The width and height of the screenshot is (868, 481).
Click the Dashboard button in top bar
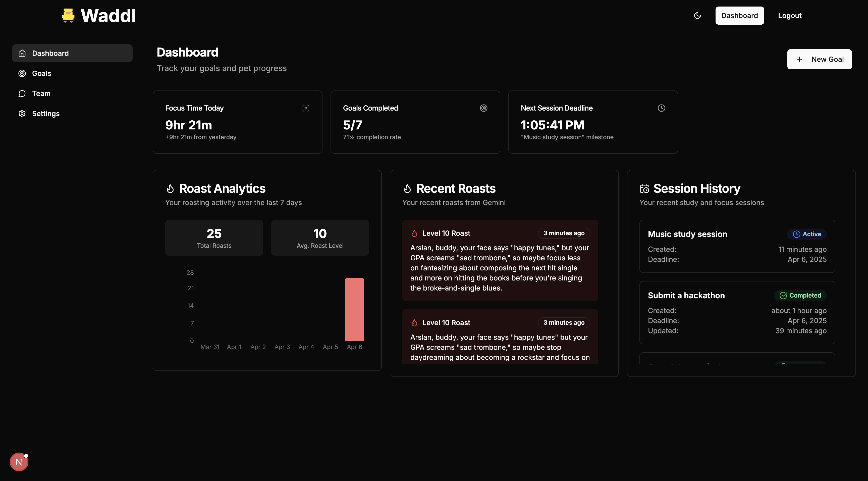pos(739,16)
